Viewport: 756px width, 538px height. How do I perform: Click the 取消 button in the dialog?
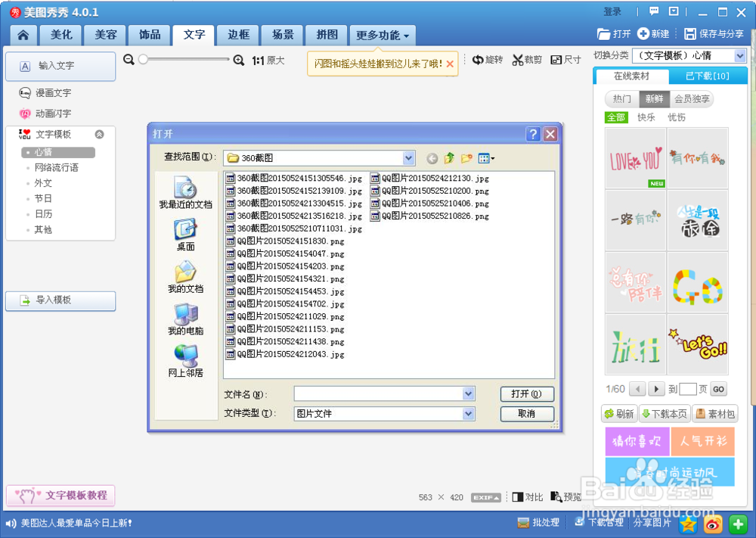pos(527,414)
